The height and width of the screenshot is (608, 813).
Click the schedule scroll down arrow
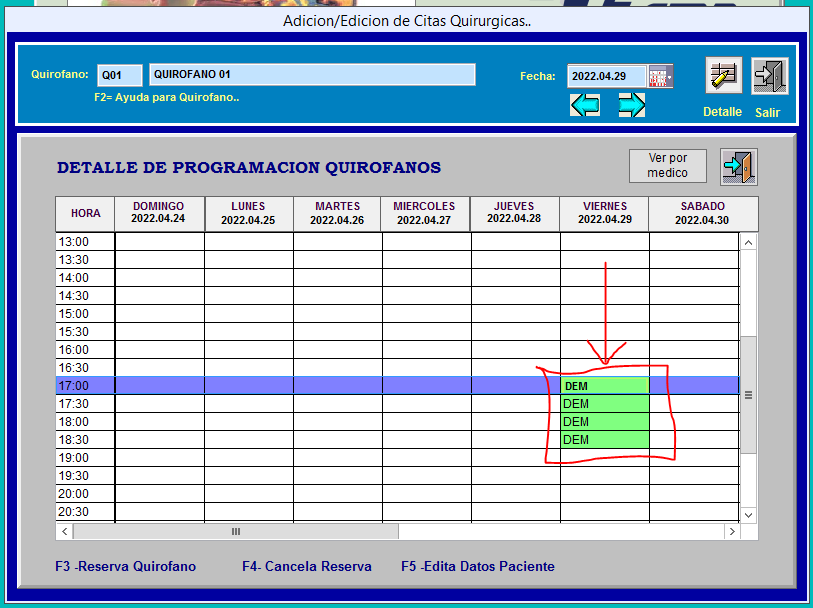(748, 515)
